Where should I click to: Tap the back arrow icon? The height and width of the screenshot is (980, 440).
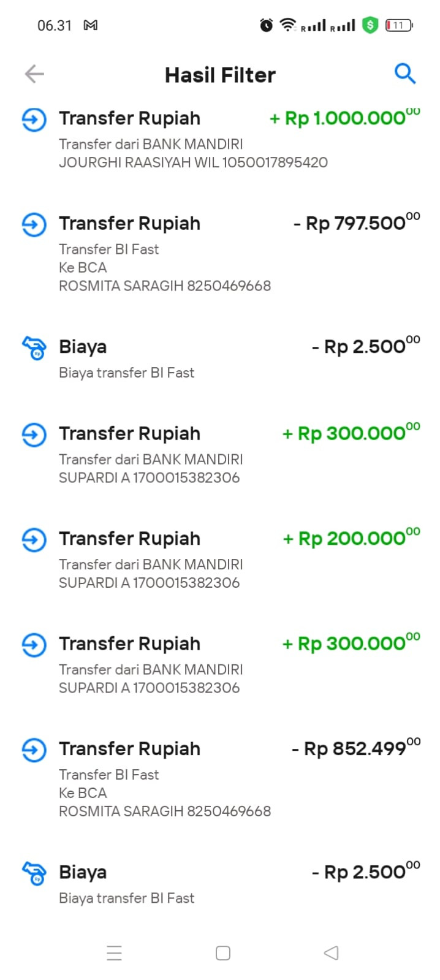(34, 74)
